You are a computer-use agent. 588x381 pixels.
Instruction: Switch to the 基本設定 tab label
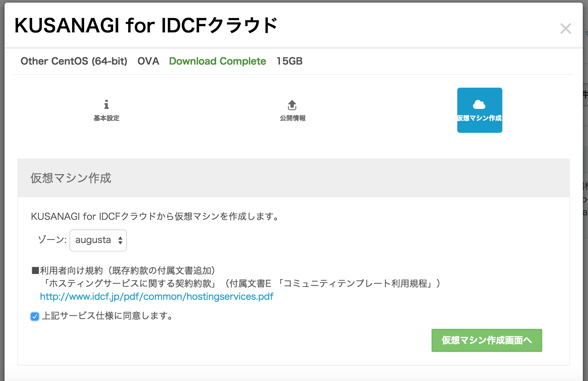coord(107,118)
